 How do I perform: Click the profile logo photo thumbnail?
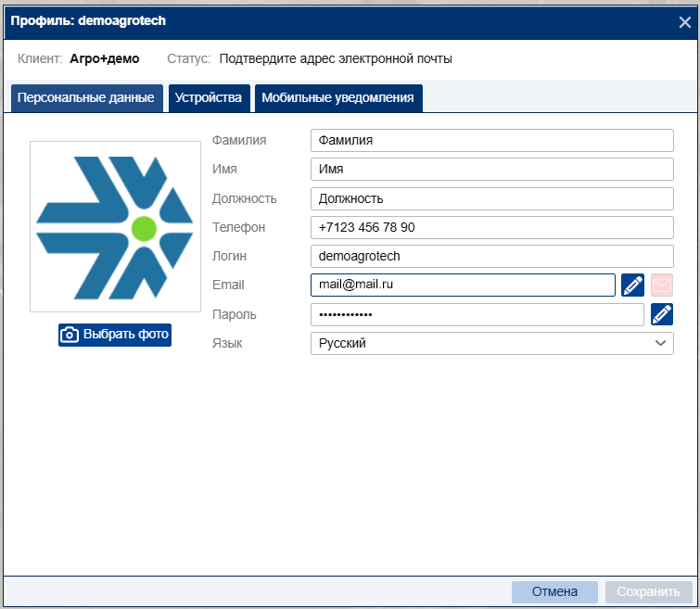(115, 227)
